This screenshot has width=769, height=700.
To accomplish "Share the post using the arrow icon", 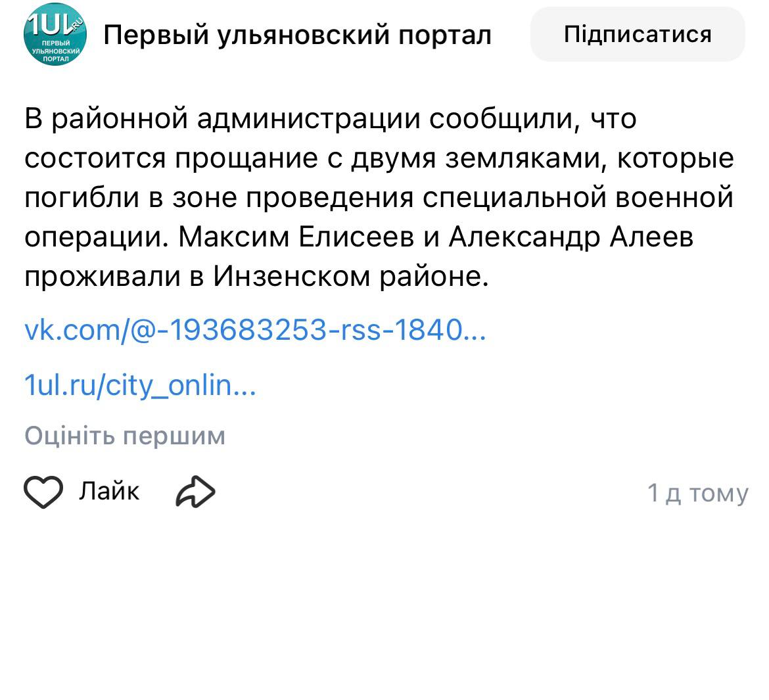I will pos(195,492).
